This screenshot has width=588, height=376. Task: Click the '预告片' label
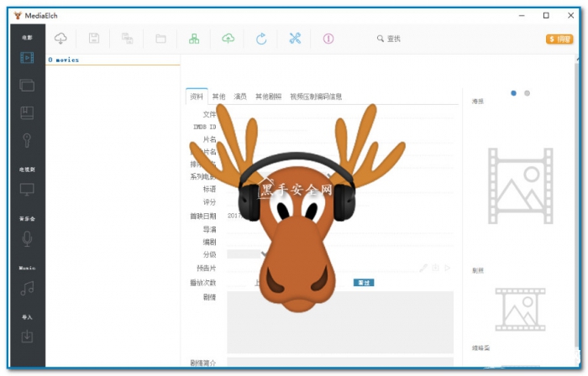[x=207, y=268]
